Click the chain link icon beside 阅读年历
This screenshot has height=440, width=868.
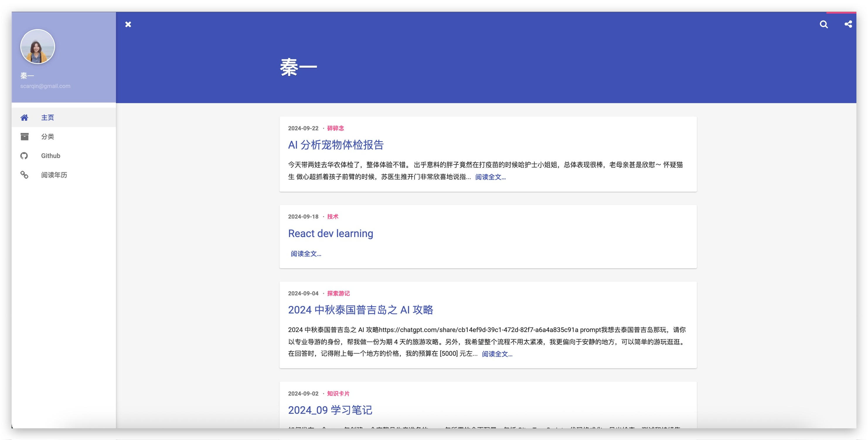click(24, 175)
